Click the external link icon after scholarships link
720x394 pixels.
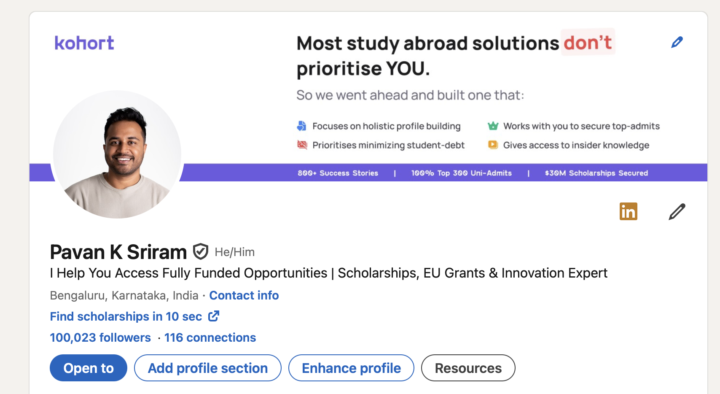pos(214,316)
